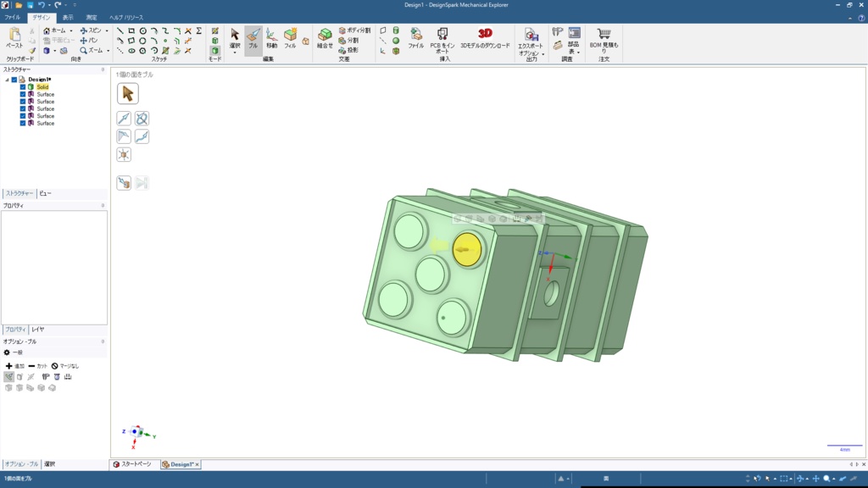Select the circle sketch tool
This screenshot has width=868, height=488.
pos(142,31)
